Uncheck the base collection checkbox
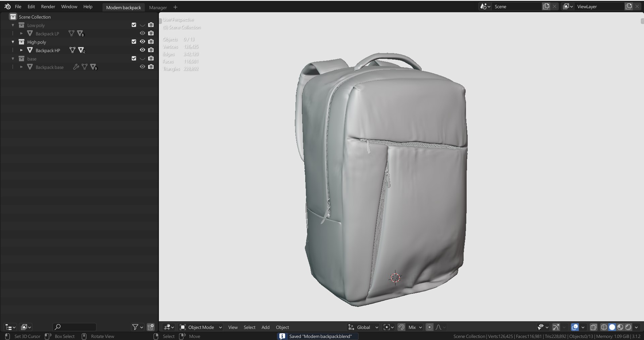644x340 pixels. click(x=134, y=58)
